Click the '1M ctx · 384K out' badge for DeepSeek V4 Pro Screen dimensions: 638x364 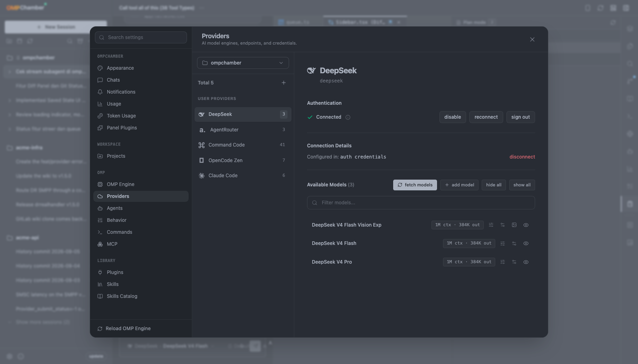pyautogui.click(x=469, y=262)
